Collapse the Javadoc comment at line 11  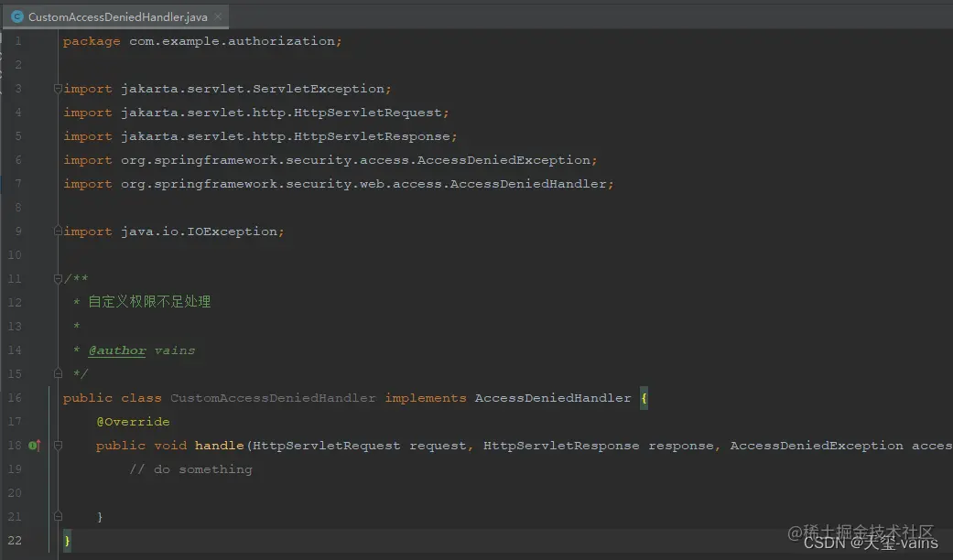click(58, 279)
